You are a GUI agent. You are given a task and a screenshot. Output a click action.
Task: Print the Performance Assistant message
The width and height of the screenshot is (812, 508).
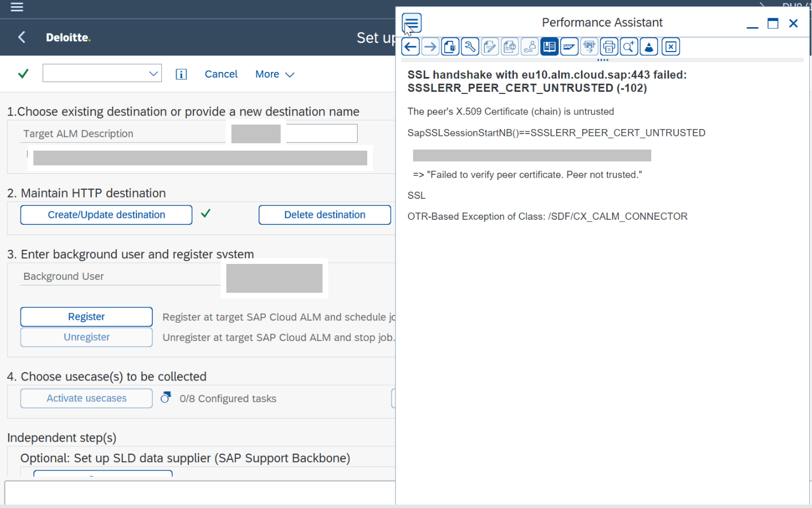609,47
